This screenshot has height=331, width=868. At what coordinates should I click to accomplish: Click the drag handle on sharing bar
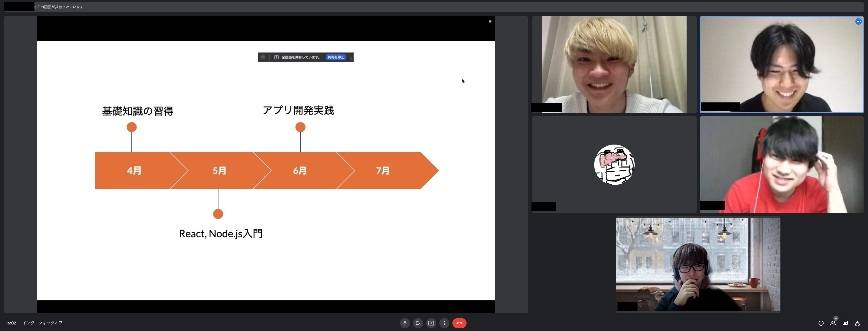[351, 57]
